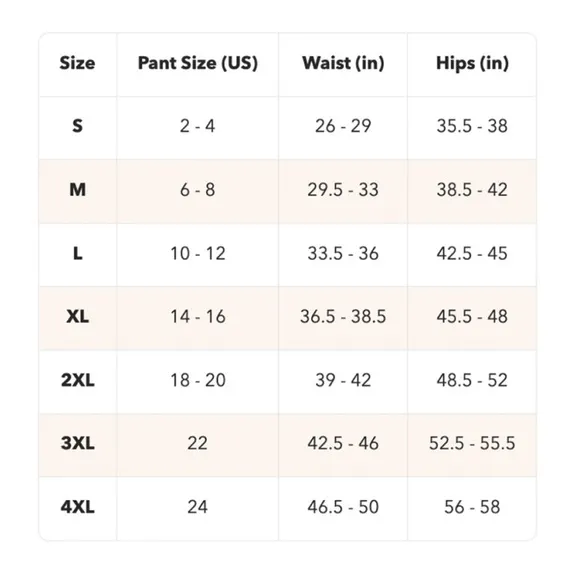Select the 4XL size row label
Viewport: 580px width, 580px height.
[77, 507]
